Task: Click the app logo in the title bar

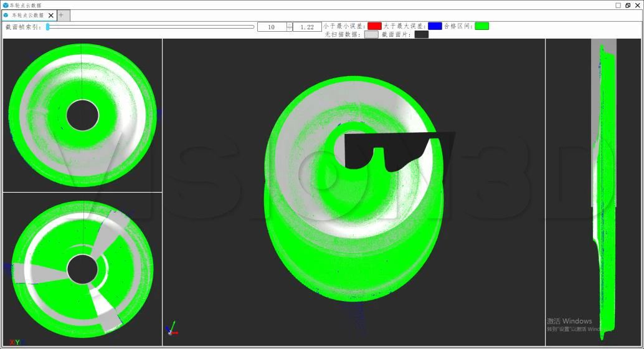Action: [x=6, y=5]
